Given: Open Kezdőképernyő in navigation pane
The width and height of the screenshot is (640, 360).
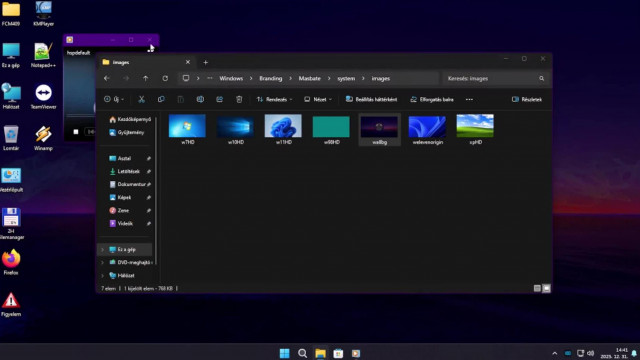Looking at the screenshot, I should [x=130, y=119].
